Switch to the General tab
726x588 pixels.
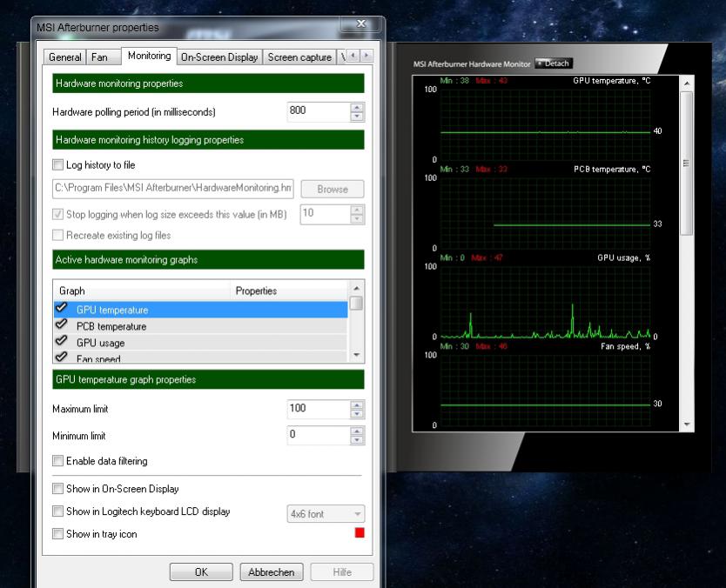coord(64,57)
